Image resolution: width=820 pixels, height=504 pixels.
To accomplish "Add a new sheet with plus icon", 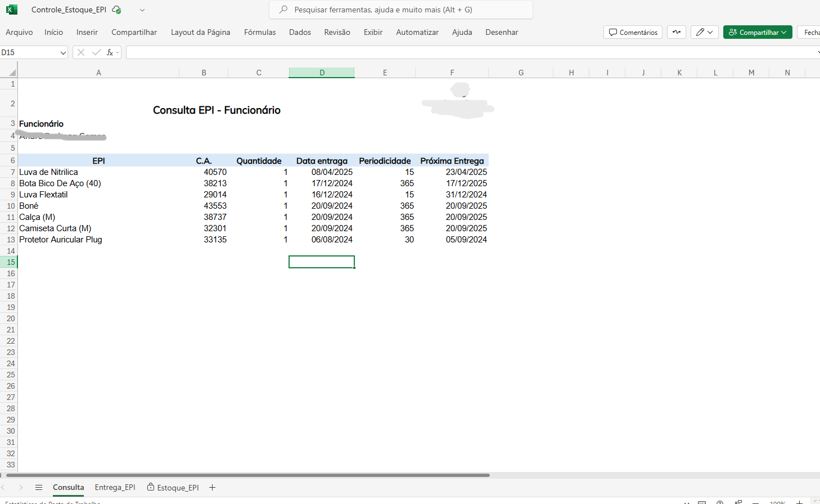I will point(212,488).
